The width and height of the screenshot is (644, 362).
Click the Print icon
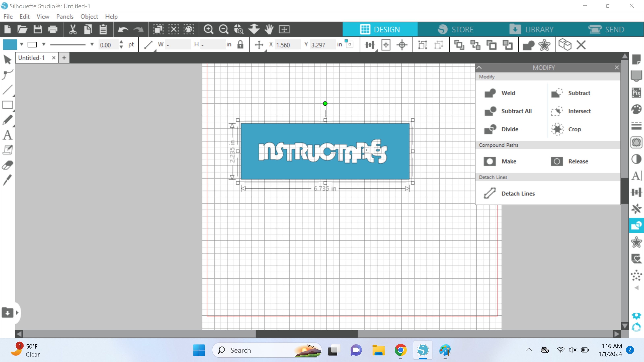point(53,30)
